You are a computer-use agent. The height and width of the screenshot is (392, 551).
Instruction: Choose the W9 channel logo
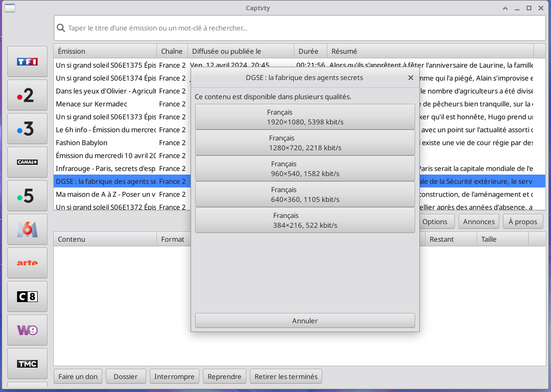click(x=27, y=330)
